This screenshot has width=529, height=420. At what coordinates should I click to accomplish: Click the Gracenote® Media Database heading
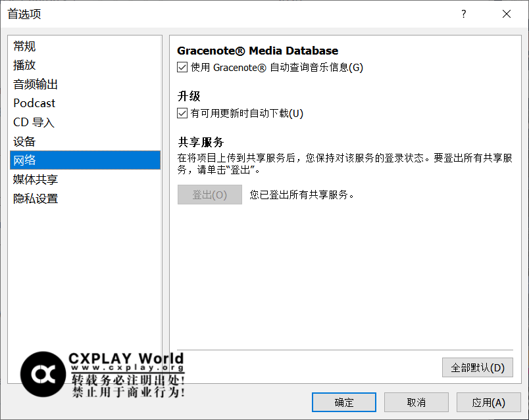click(x=257, y=51)
